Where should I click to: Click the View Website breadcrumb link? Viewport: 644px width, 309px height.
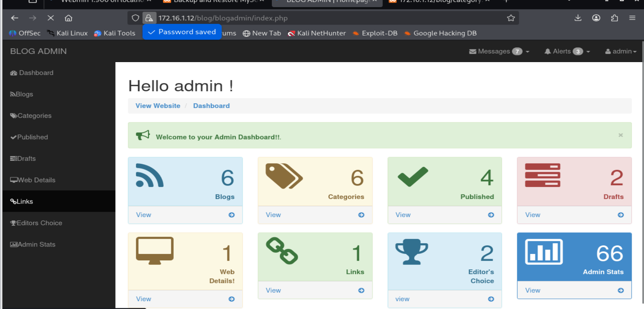pos(158,106)
